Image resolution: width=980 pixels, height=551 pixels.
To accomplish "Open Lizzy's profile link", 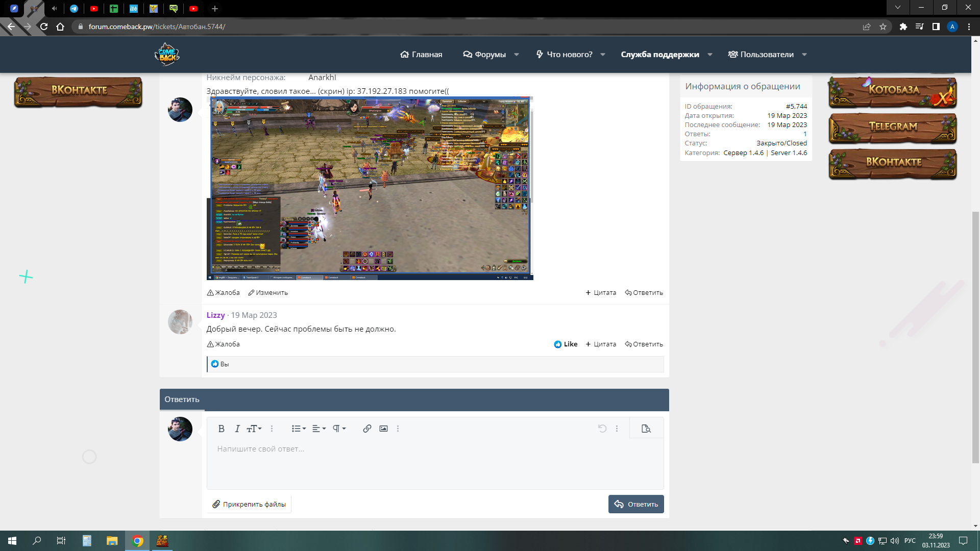I will (215, 315).
